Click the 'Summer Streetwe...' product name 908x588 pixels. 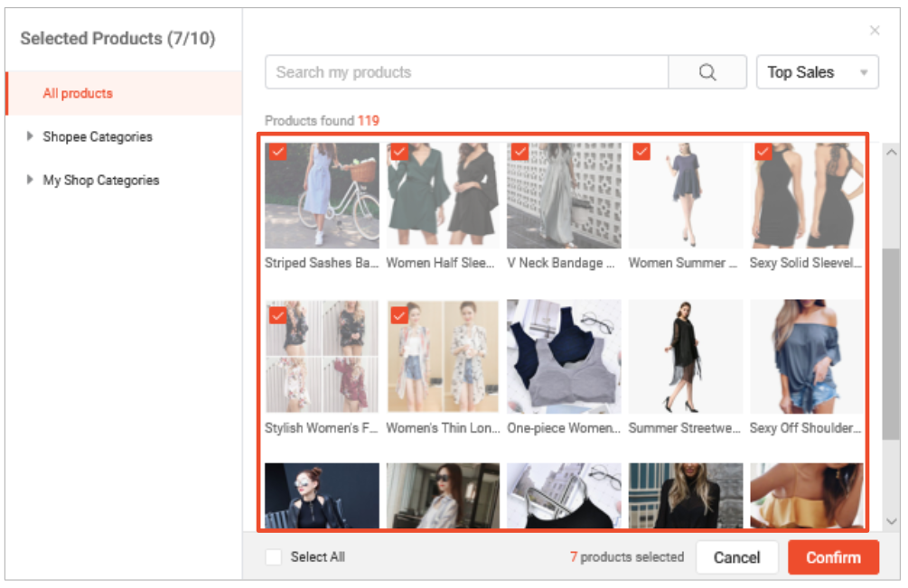coord(685,428)
